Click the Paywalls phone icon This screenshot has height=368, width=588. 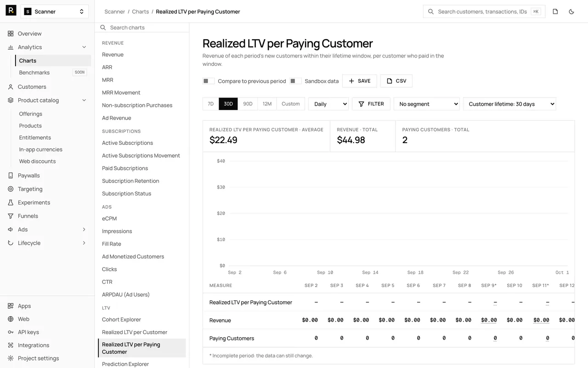point(11,175)
